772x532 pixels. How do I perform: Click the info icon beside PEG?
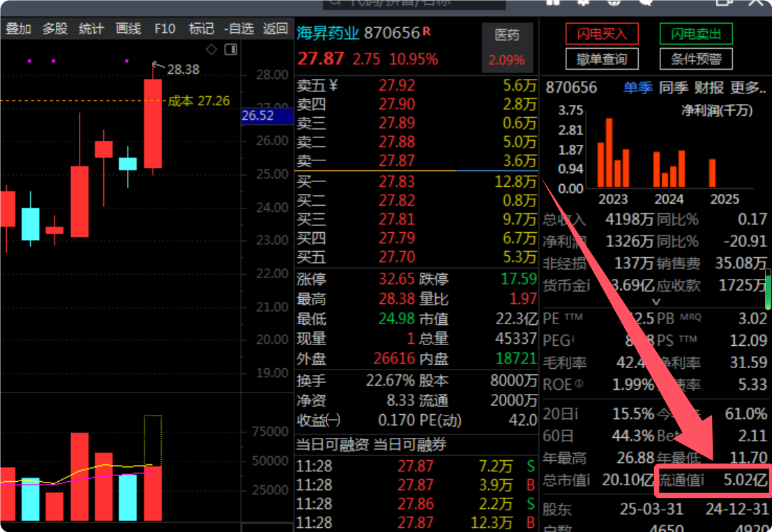pos(573,339)
